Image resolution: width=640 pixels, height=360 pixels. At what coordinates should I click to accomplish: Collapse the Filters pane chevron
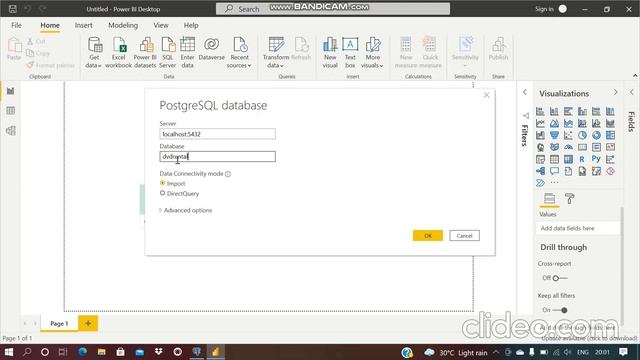point(525,93)
